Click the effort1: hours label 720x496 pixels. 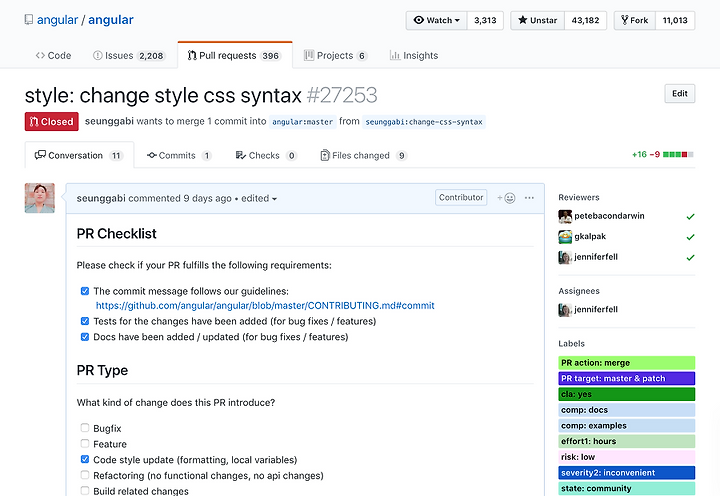click(x=626, y=441)
